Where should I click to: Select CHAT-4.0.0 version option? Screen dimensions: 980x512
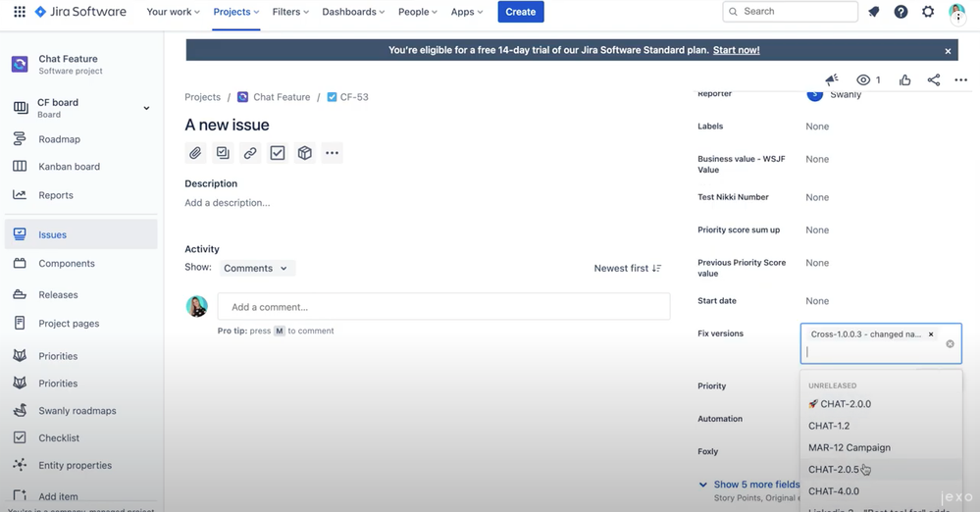click(881, 491)
